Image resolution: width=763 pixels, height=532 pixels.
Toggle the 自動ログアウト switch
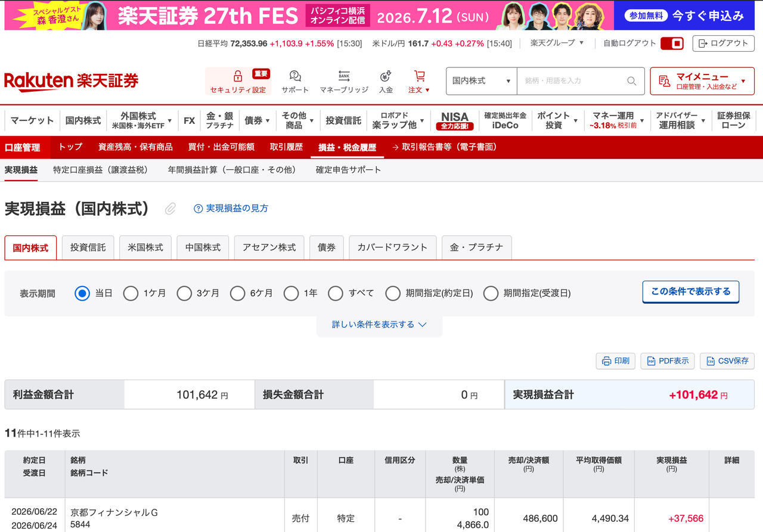tap(672, 43)
